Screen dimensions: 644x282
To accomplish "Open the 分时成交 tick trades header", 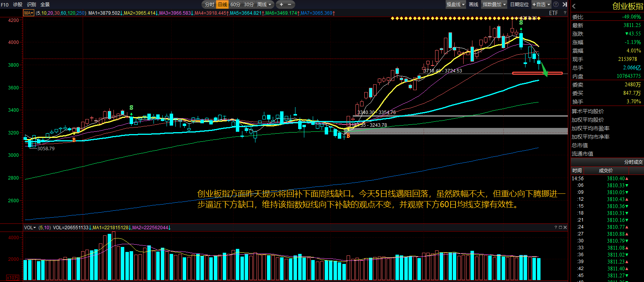I will (633, 162).
